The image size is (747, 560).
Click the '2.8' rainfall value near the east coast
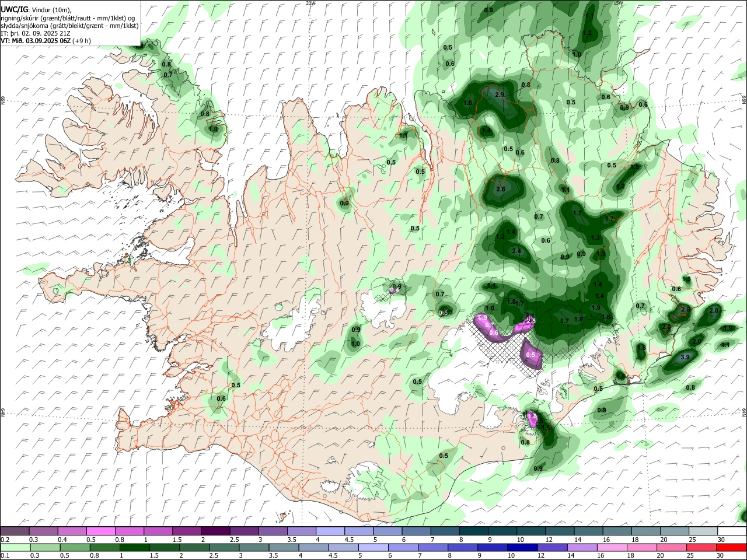[714, 310]
